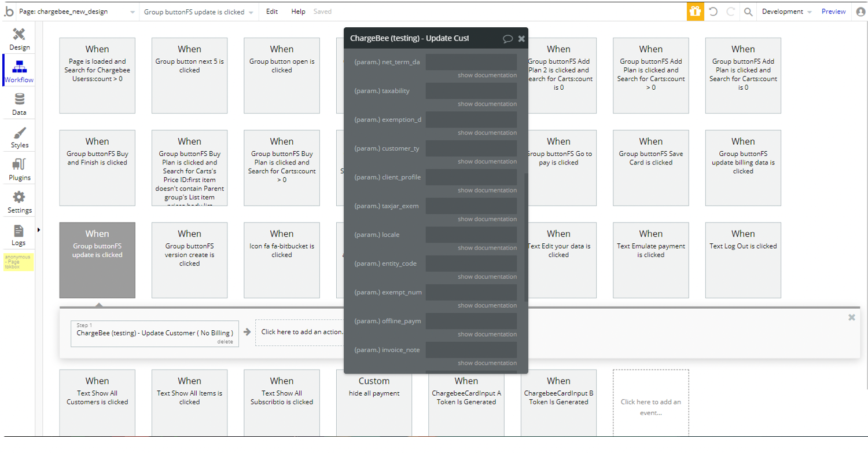Click the exemption_d parameter input field
This screenshot has height=453, width=868.
click(471, 119)
